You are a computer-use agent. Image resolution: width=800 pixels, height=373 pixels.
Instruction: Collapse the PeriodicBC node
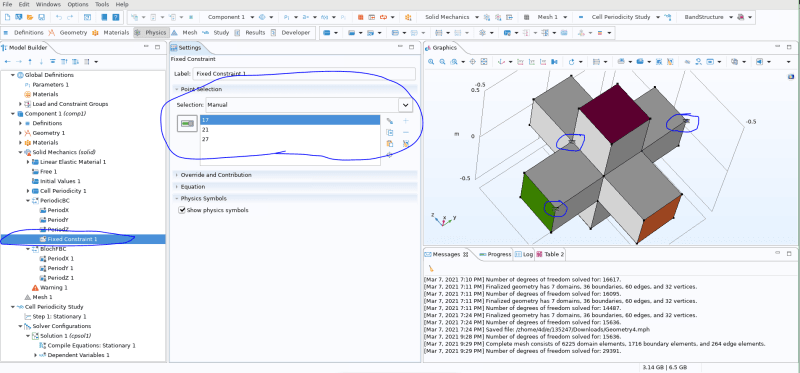click(x=29, y=201)
